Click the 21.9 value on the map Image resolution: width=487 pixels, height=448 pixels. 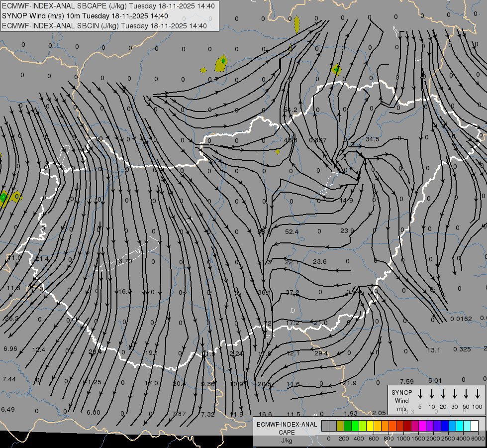pyautogui.click(x=350, y=383)
